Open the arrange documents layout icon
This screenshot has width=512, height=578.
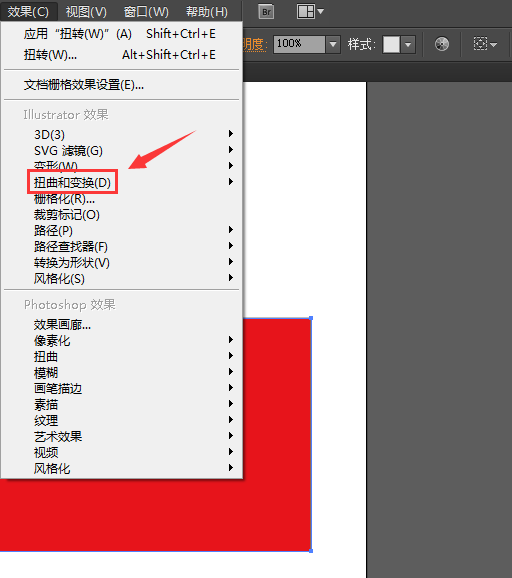pos(306,11)
